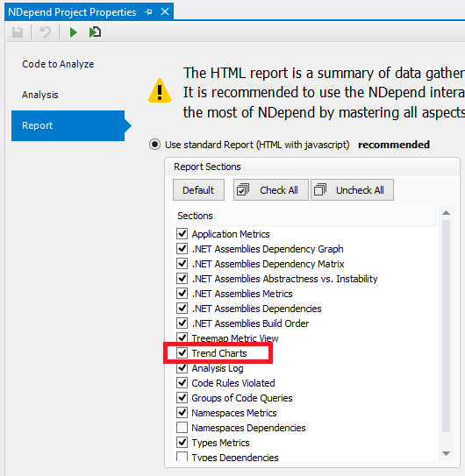465x476 pixels.
Task: Enable the Namespaces Dependencies checkbox
Action: pyautogui.click(x=182, y=427)
